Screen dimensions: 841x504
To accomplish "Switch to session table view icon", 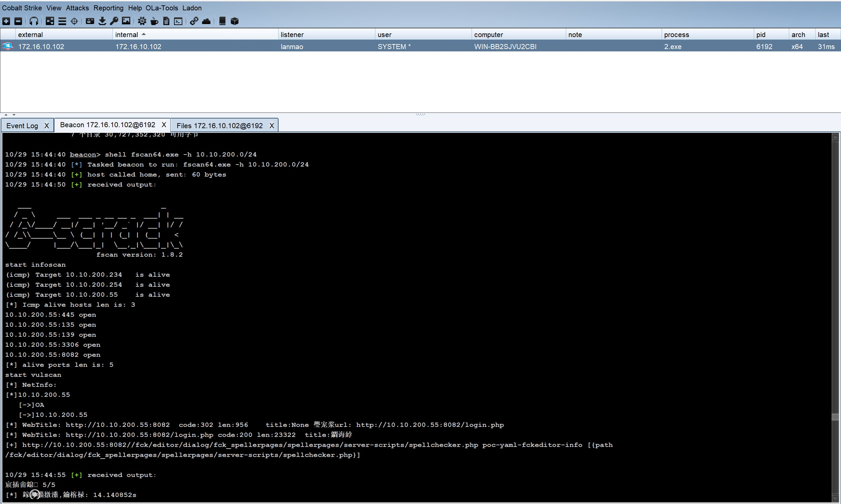I will click(x=62, y=21).
